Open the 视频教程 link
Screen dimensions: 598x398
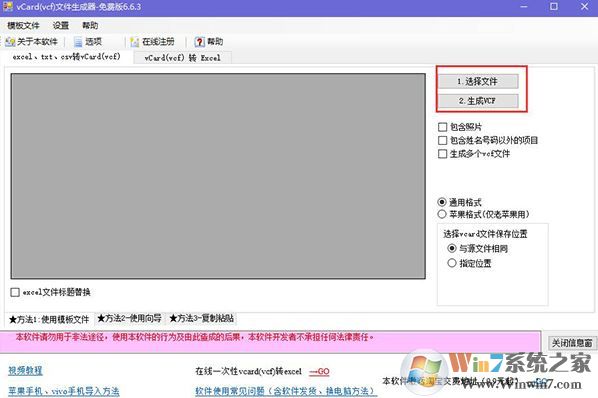26,371
